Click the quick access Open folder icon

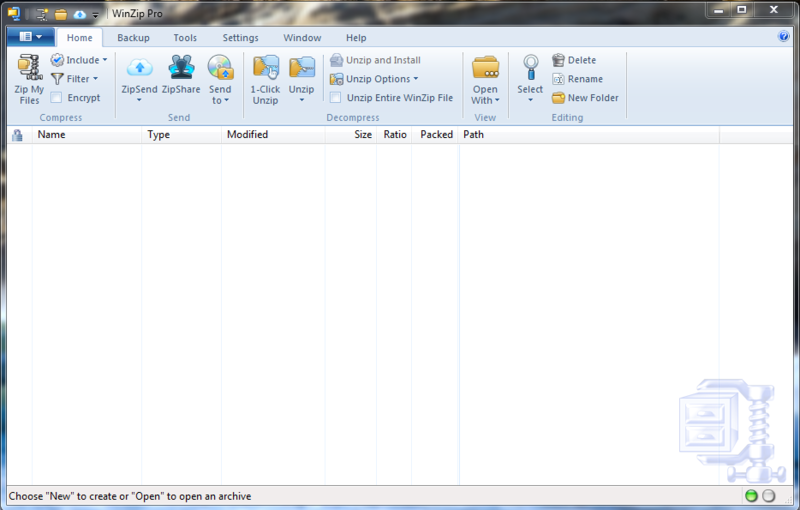(x=61, y=14)
